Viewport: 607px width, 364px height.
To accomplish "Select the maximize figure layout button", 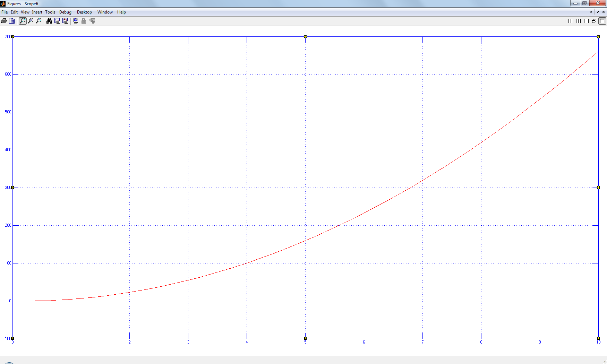I will pyautogui.click(x=602, y=21).
